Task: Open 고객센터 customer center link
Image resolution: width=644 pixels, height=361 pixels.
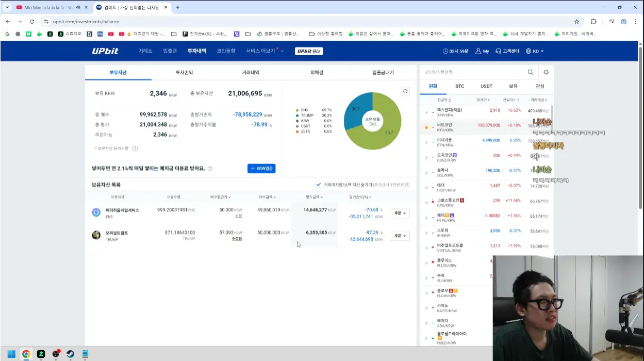Action: click(x=507, y=51)
